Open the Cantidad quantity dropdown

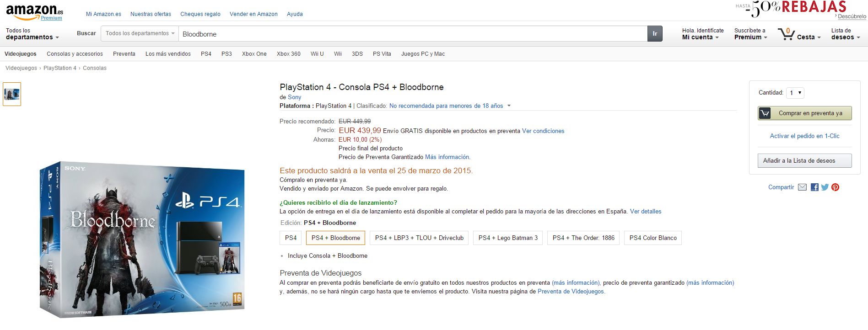pos(795,93)
